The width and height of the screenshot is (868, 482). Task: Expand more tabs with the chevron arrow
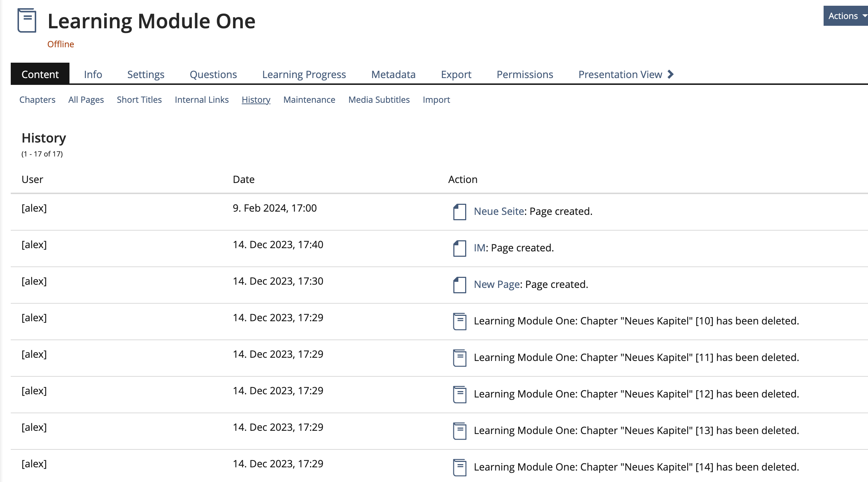pos(671,74)
